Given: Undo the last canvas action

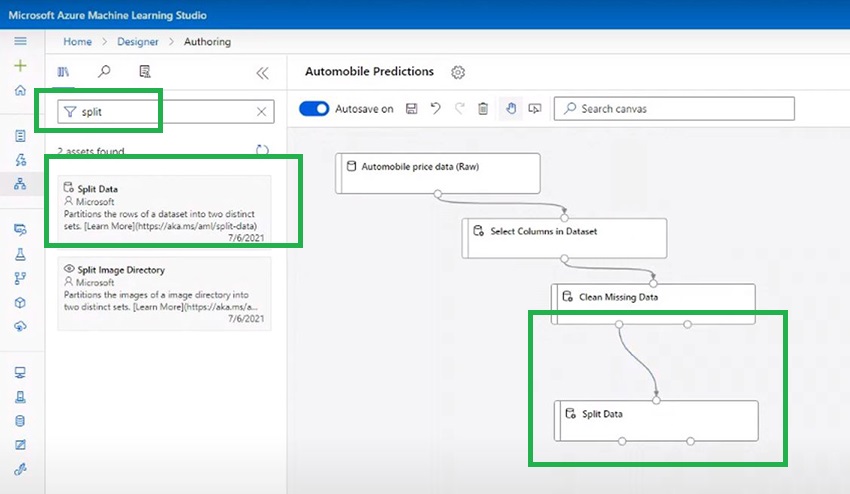Looking at the screenshot, I should point(435,108).
